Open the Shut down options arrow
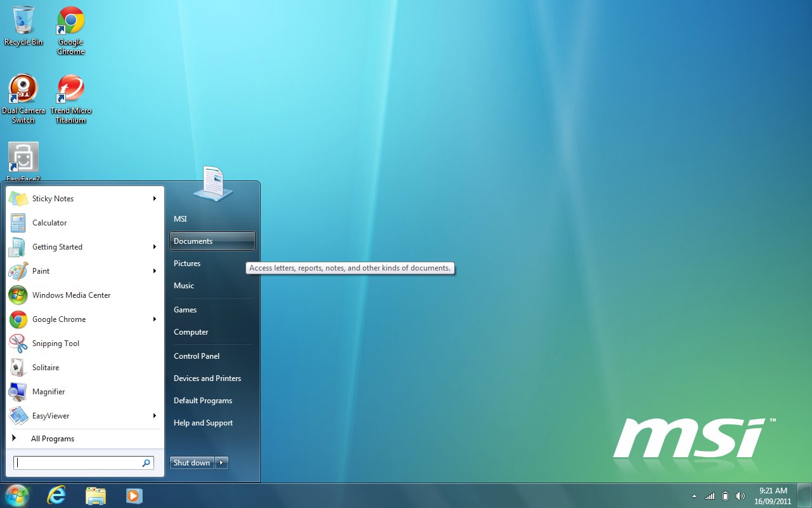Image resolution: width=812 pixels, height=508 pixels. [221, 463]
